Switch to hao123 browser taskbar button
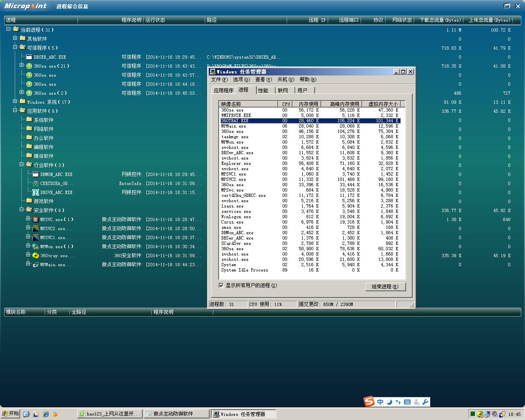The height and width of the screenshot is (420, 525). (110, 414)
